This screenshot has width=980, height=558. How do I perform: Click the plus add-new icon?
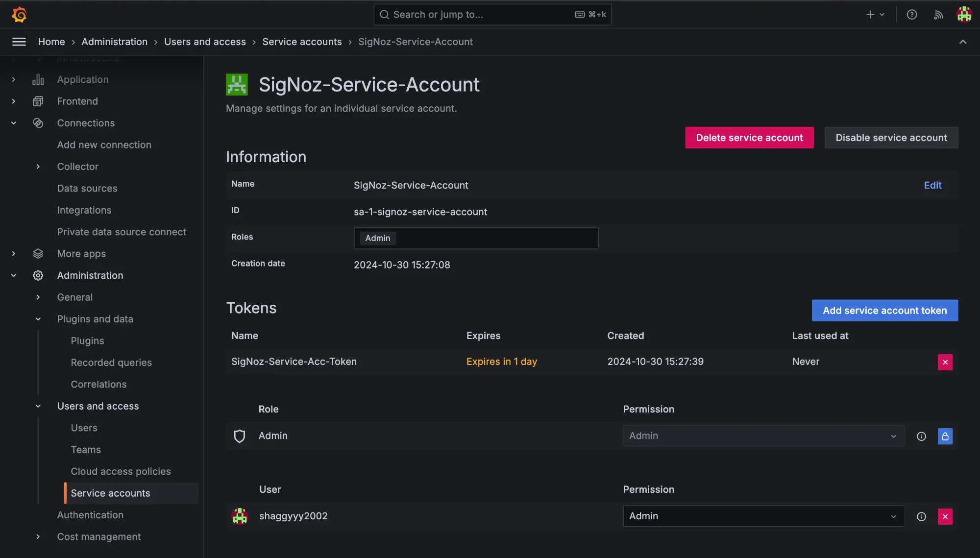(870, 15)
